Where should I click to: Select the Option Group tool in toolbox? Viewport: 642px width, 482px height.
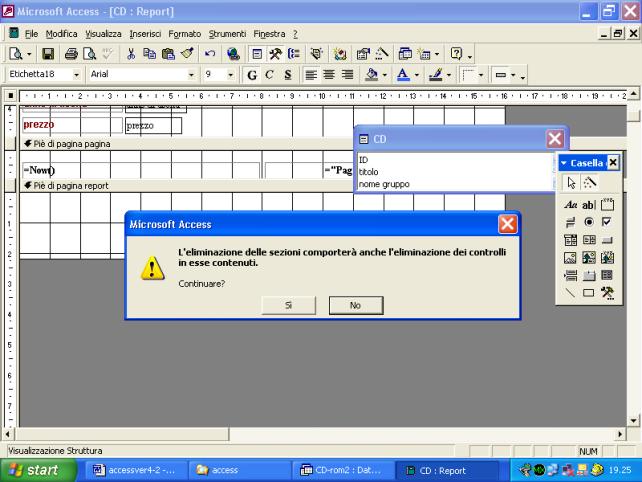(607, 205)
